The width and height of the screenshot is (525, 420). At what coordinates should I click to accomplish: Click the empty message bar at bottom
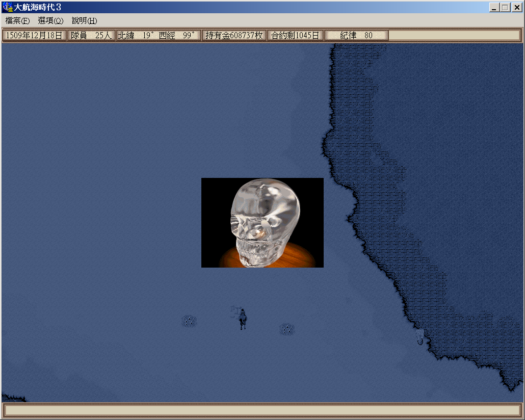[262, 410]
